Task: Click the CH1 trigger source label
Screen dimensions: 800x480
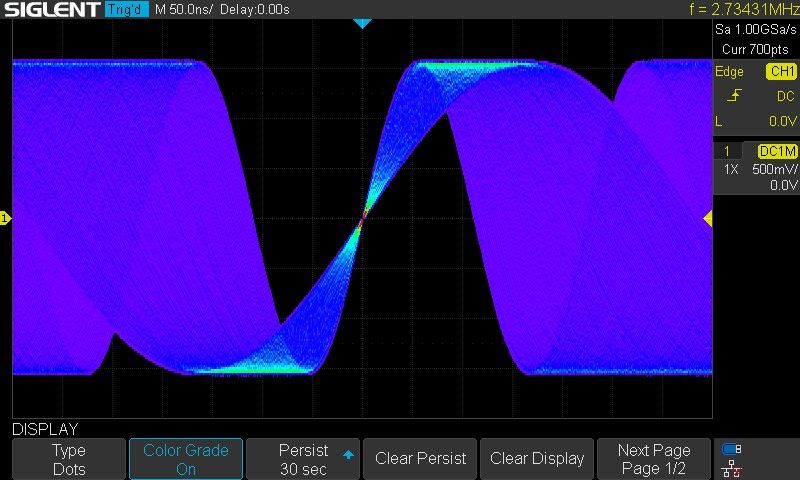Action: coord(781,71)
